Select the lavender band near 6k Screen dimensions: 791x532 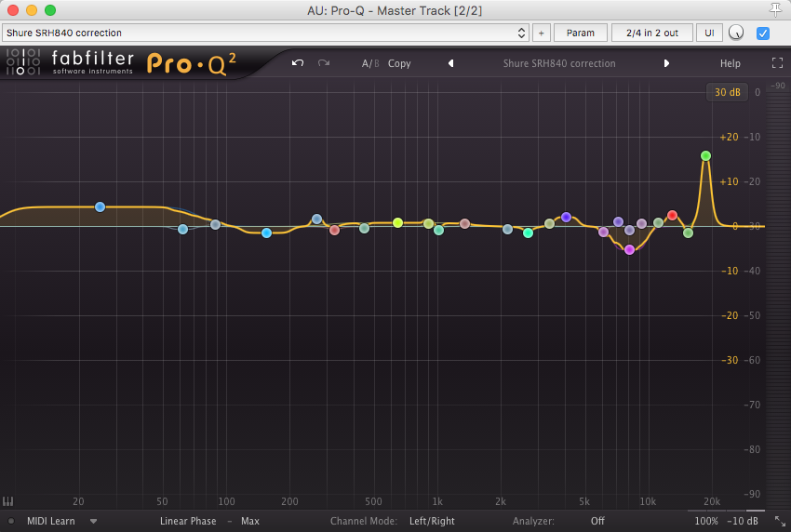coord(603,232)
